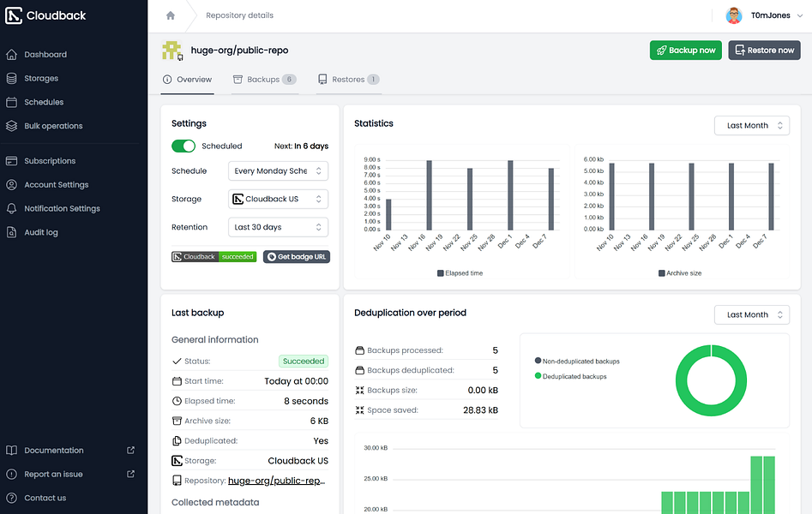Expand the T0mJones user menu chevron

(x=800, y=15)
